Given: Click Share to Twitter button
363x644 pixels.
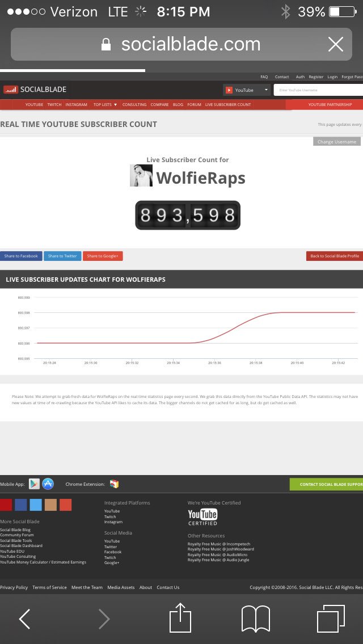Looking at the screenshot, I should point(62,256).
